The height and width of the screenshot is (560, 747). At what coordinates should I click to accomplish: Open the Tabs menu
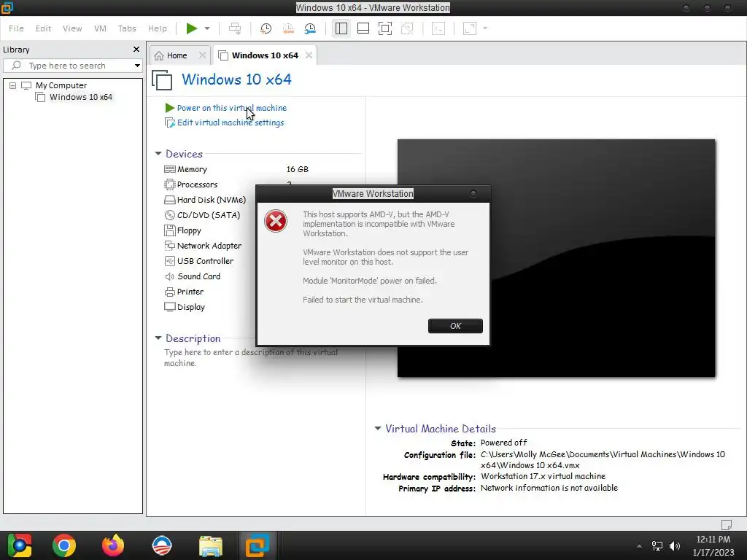point(127,28)
